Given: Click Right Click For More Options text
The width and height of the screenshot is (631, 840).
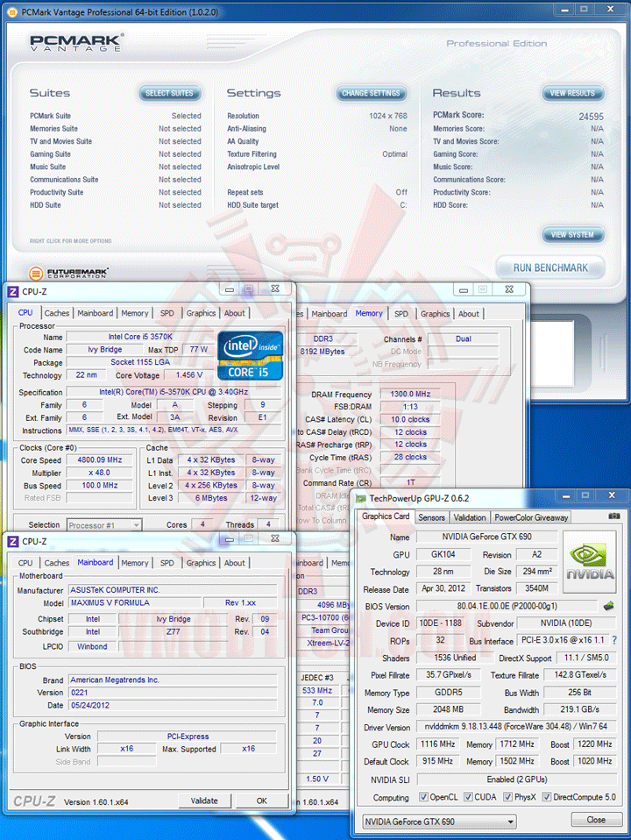Looking at the screenshot, I should tap(71, 241).
